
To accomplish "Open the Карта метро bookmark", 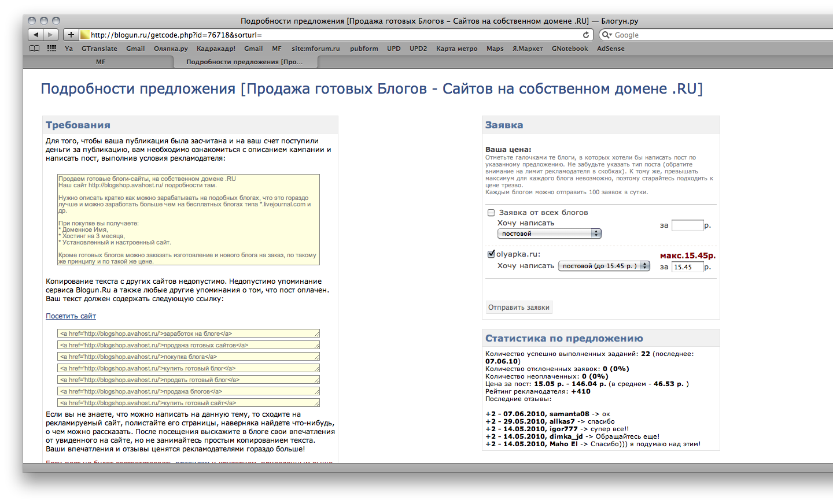I will pyautogui.click(x=457, y=49).
